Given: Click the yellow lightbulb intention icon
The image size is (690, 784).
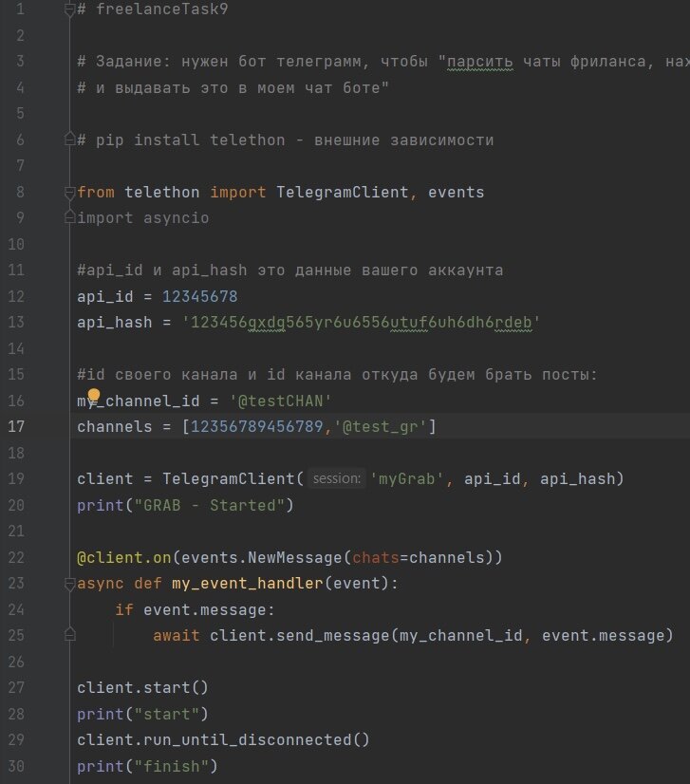Looking at the screenshot, I should tap(94, 396).
